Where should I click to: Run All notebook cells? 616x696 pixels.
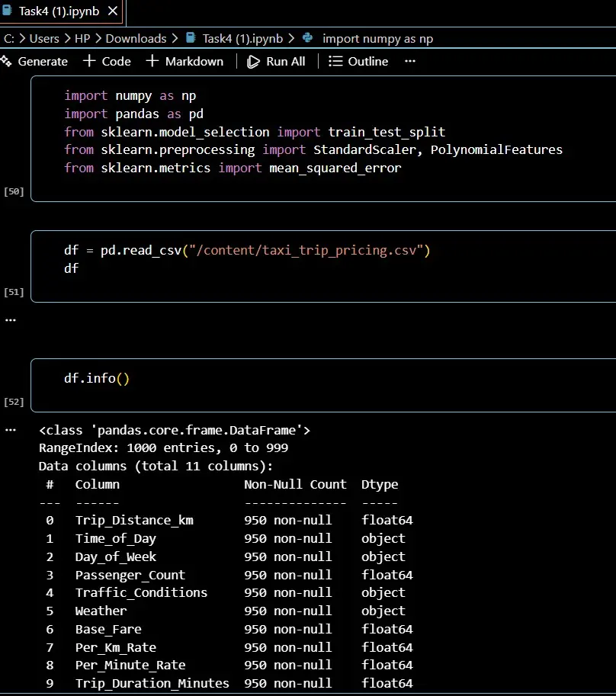click(276, 61)
